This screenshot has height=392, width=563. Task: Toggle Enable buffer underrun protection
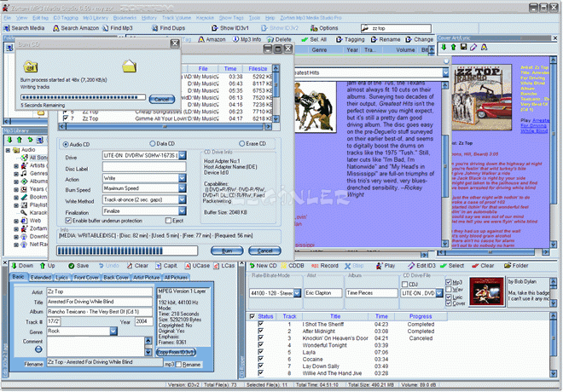[68, 221]
